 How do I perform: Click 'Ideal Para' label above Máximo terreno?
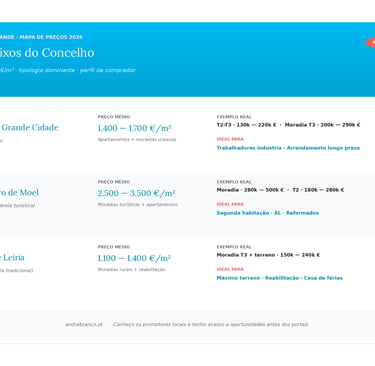tap(230, 269)
